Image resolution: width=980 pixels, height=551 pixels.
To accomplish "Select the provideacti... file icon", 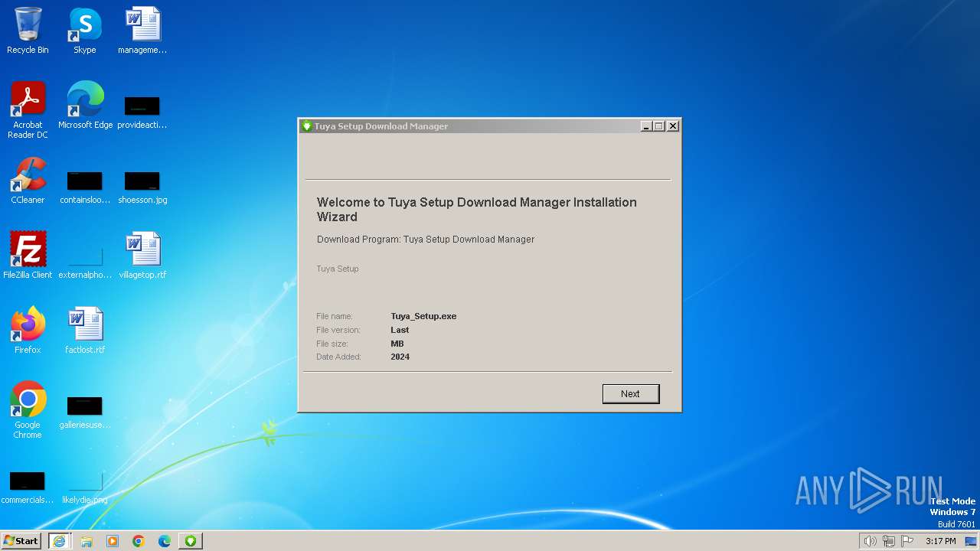I will pyautogui.click(x=142, y=112).
